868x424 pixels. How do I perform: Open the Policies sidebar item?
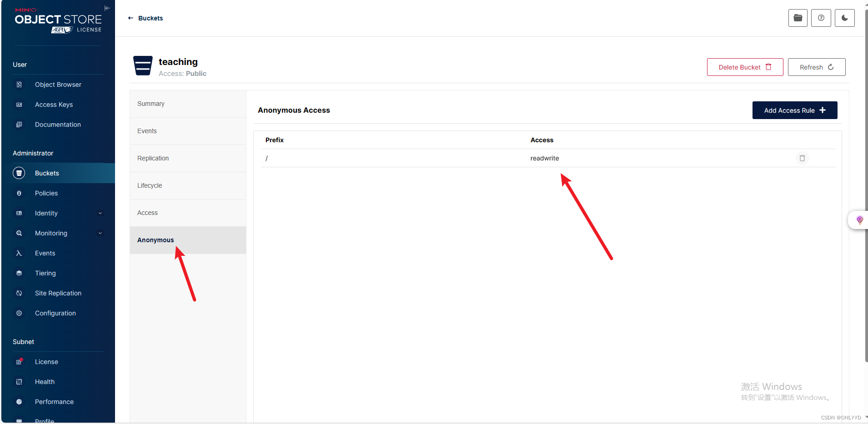coord(46,193)
